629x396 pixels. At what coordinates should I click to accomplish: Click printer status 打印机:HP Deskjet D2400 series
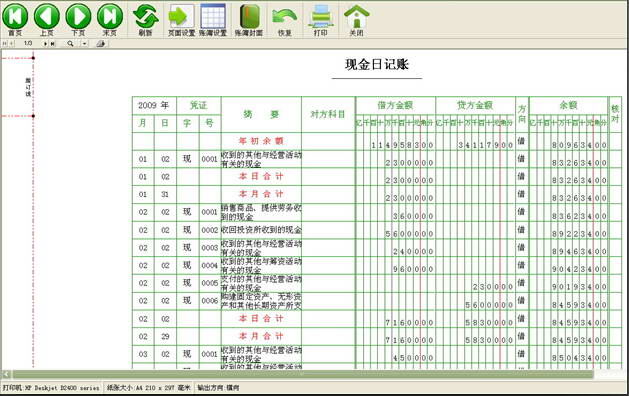(51, 388)
